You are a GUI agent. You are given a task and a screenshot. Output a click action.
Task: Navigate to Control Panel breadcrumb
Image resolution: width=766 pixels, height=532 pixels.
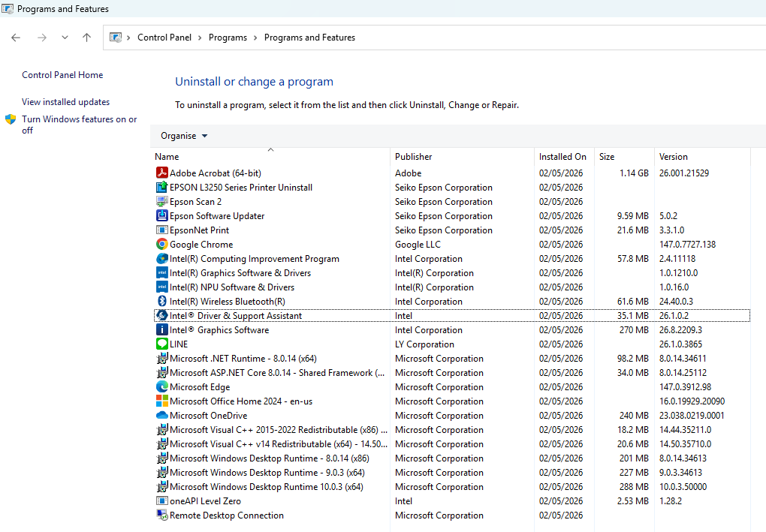[164, 38]
